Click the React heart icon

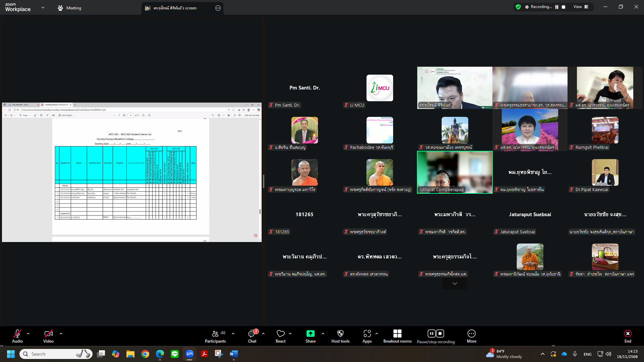pos(280,336)
